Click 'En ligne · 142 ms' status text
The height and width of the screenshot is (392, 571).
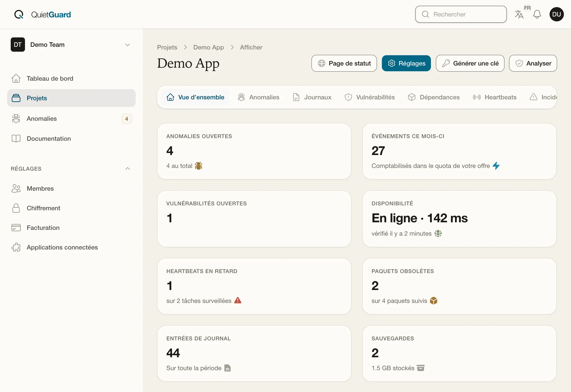click(x=419, y=218)
